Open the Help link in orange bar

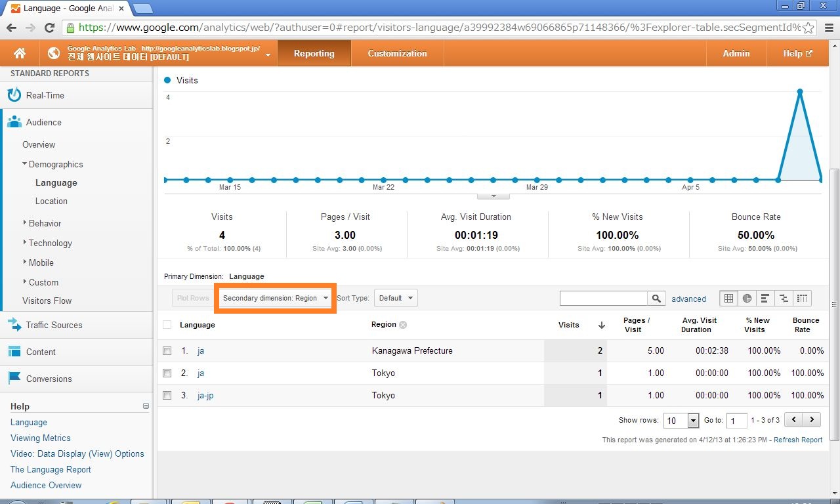tap(797, 54)
